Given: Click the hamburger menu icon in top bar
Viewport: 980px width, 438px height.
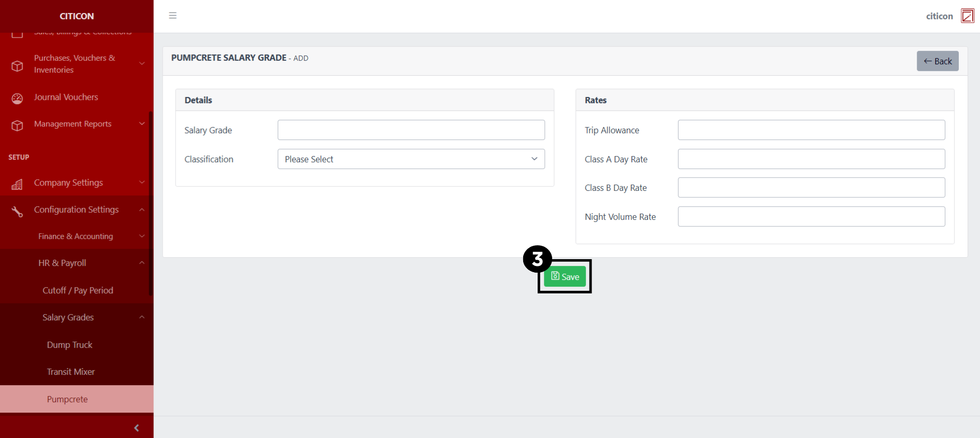Looking at the screenshot, I should tap(172, 16).
